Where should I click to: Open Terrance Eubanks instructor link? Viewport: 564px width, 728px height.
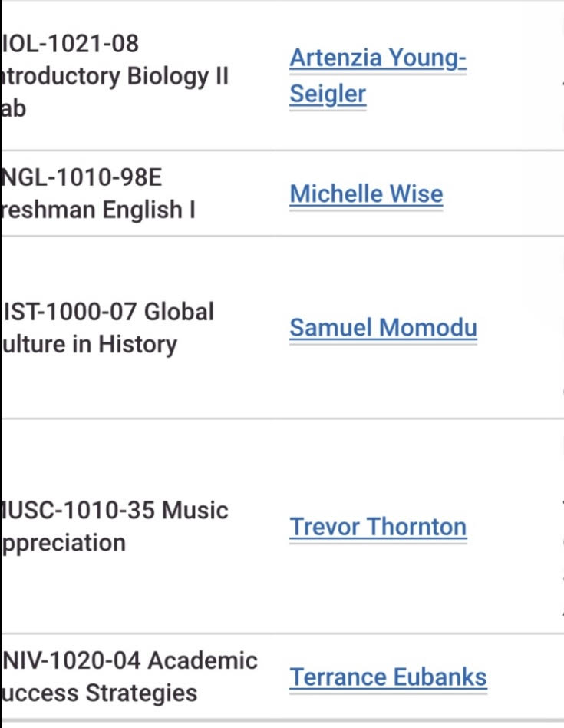388,677
